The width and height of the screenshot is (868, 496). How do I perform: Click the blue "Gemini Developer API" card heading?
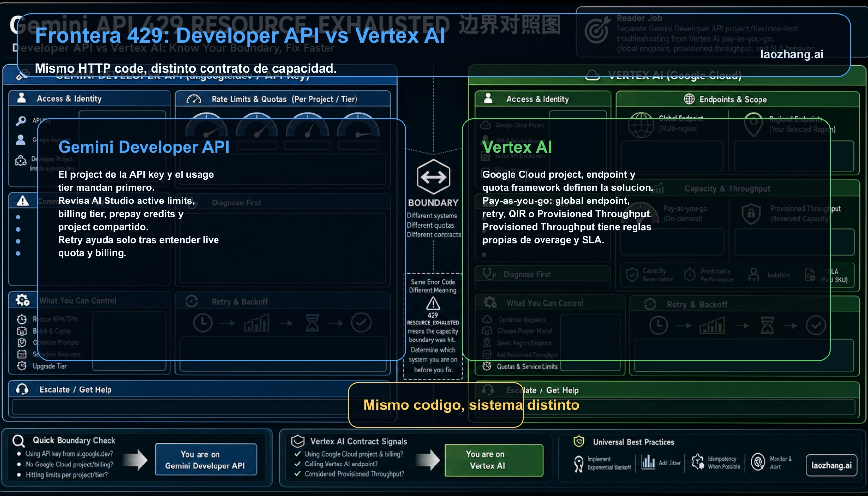[x=144, y=147]
